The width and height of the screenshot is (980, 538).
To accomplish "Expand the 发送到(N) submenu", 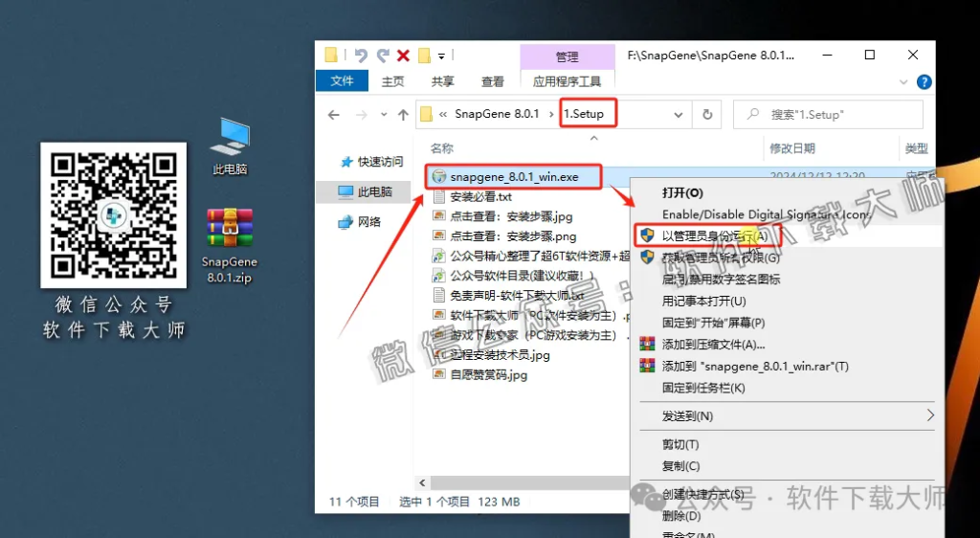I will (788, 416).
